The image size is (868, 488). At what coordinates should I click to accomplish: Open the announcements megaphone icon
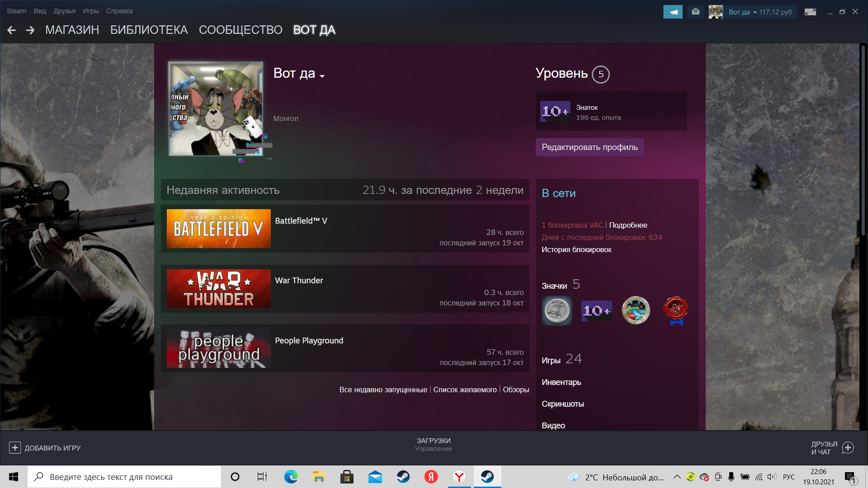click(673, 12)
